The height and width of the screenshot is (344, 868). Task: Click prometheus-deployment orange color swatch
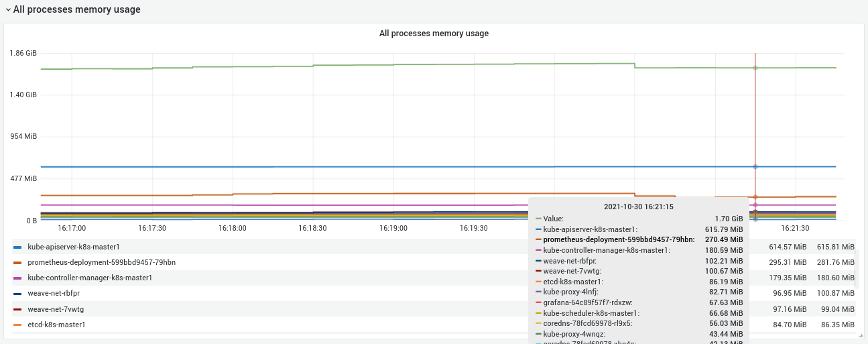tap(18, 263)
